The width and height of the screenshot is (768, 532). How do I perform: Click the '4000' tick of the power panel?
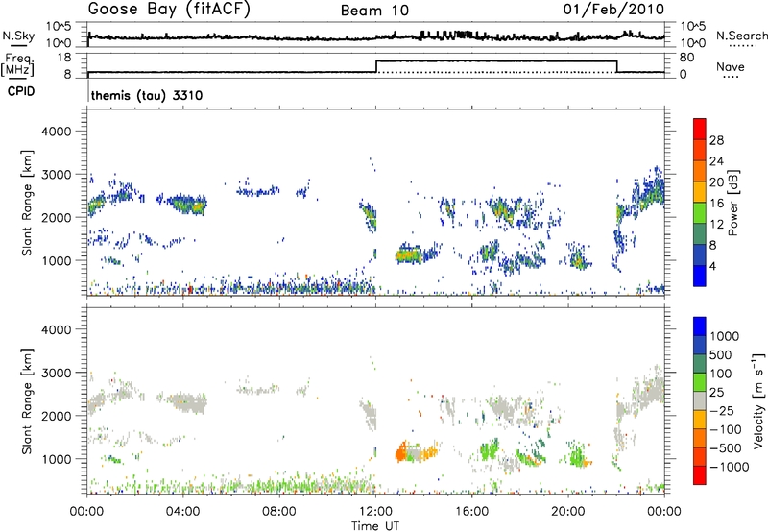point(57,132)
